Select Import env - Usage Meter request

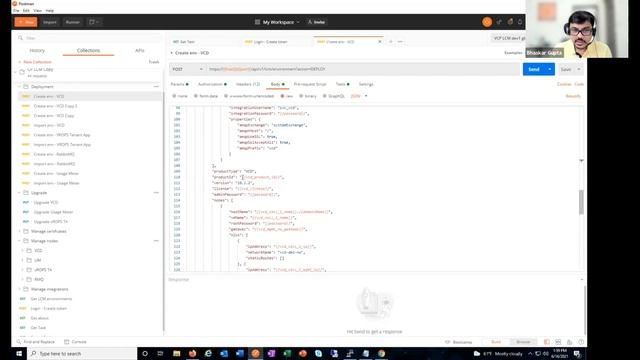pyautogui.click(x=56, y=183)
